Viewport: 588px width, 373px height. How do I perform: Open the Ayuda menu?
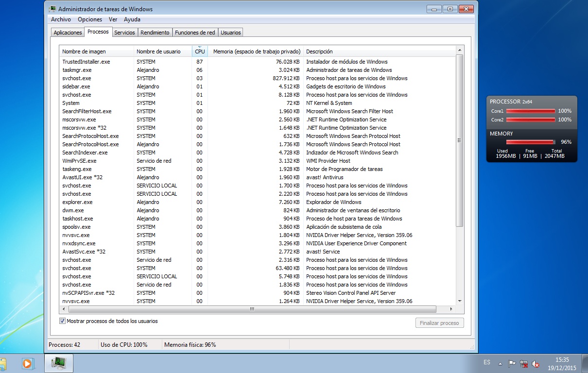click(132, 19)
